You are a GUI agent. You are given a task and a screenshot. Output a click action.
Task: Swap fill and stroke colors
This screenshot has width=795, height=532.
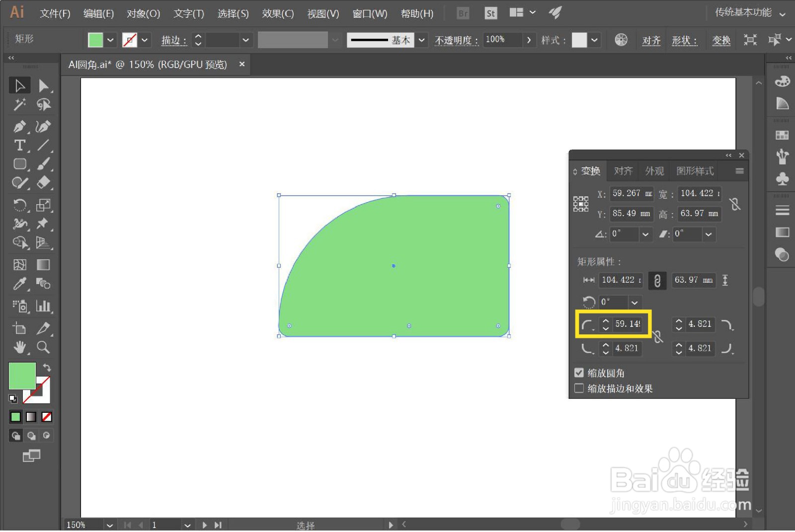point(46,368)
